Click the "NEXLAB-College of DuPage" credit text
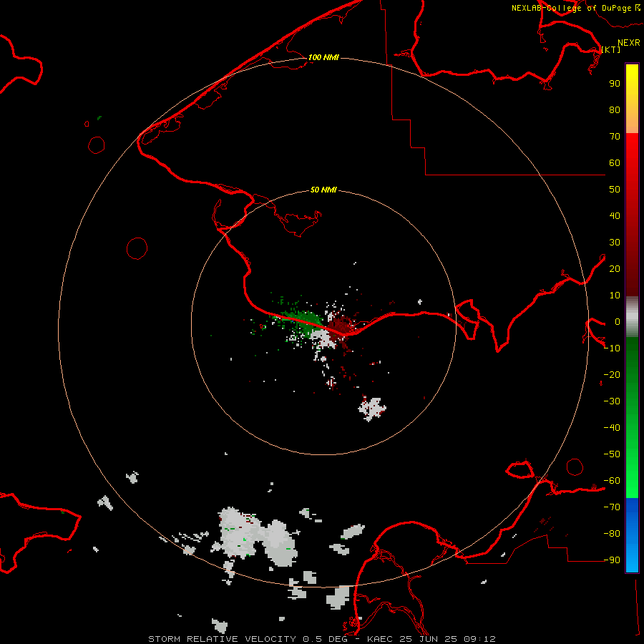644x644 pixels. click(571, 8)
